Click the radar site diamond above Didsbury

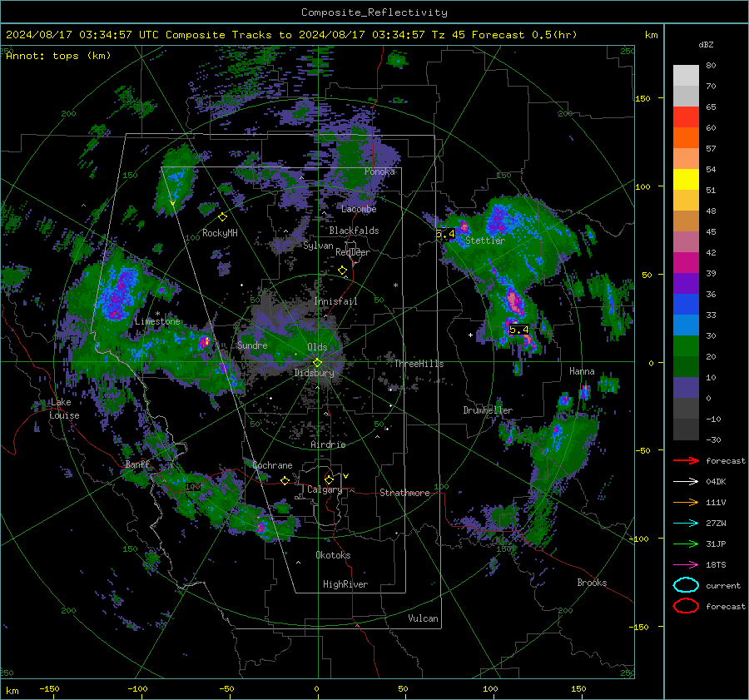point(317,362)
